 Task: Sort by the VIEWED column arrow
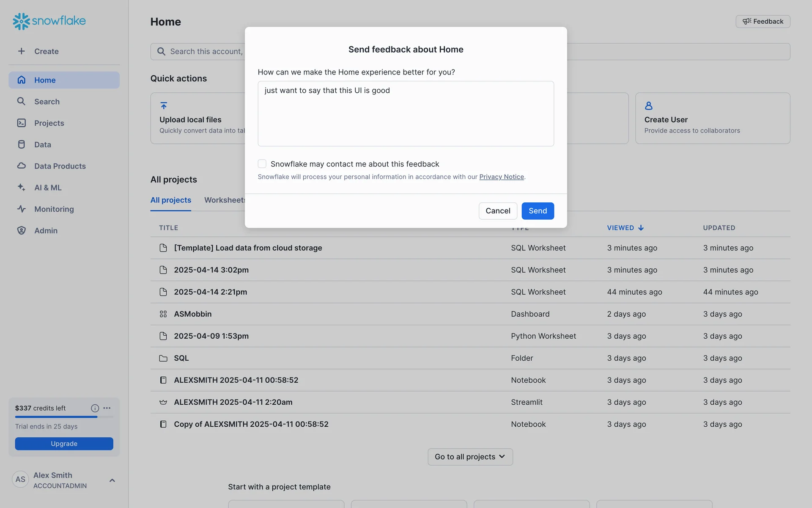tap(641, 228)
